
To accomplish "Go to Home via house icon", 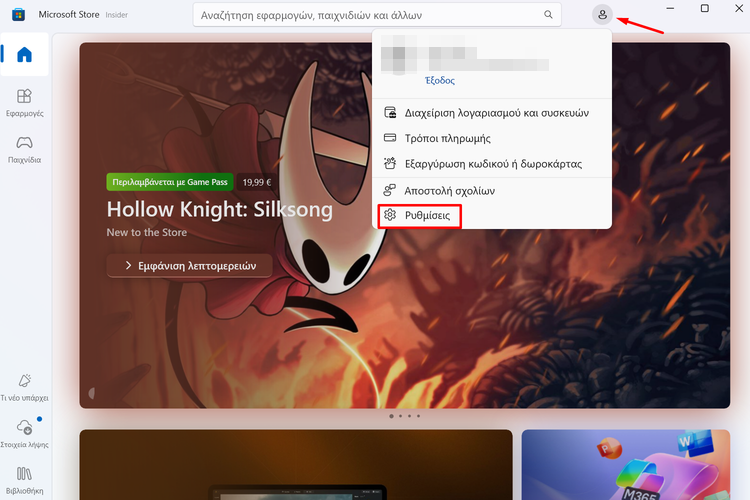I will pyautogui.click(x=24, y=55).
